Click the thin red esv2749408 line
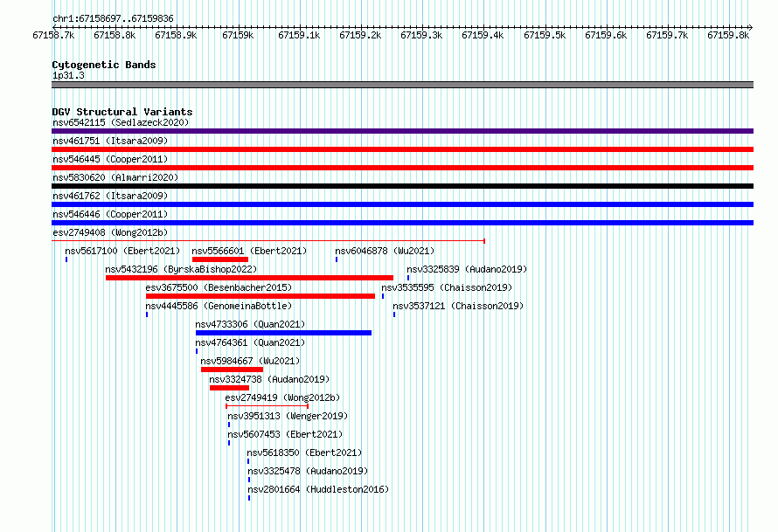This screenshot has width=778, height=532. [x=268, y=241]
